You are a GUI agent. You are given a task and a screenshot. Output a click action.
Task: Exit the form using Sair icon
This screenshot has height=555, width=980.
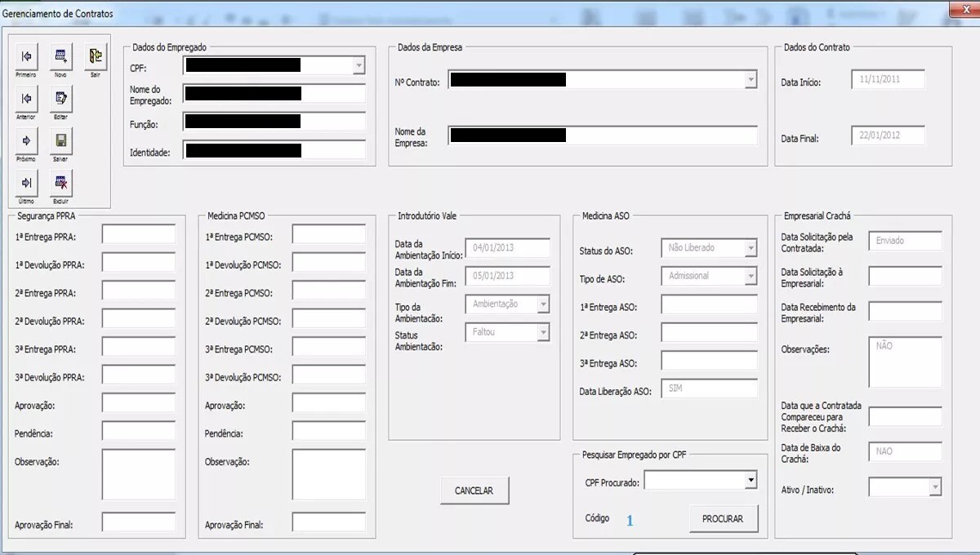pos(96,57)
